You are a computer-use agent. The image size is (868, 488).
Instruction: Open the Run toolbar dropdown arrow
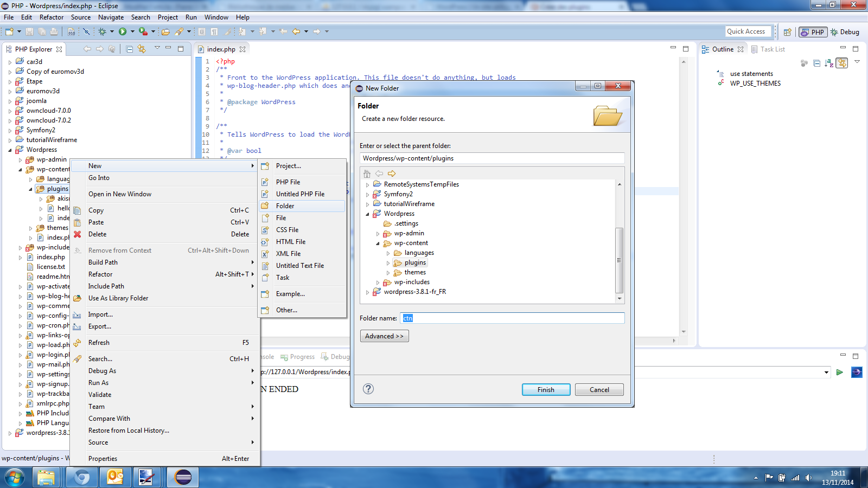point(132,31)
